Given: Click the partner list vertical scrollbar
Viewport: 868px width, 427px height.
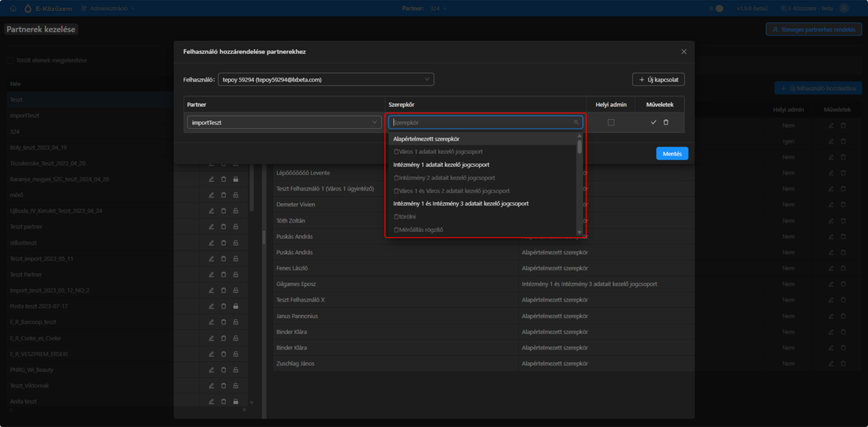Looking at the screenshot, I should point(252,188).
